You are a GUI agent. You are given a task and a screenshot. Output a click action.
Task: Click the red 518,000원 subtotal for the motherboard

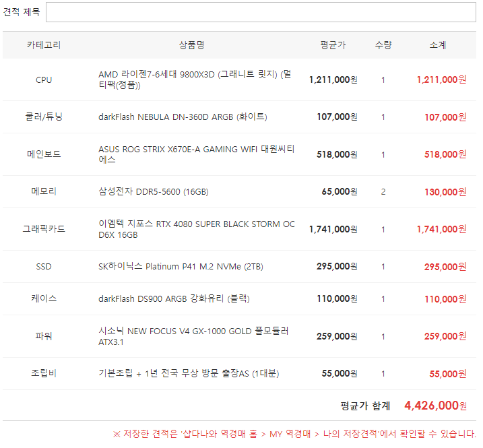[x=445, y=154]
